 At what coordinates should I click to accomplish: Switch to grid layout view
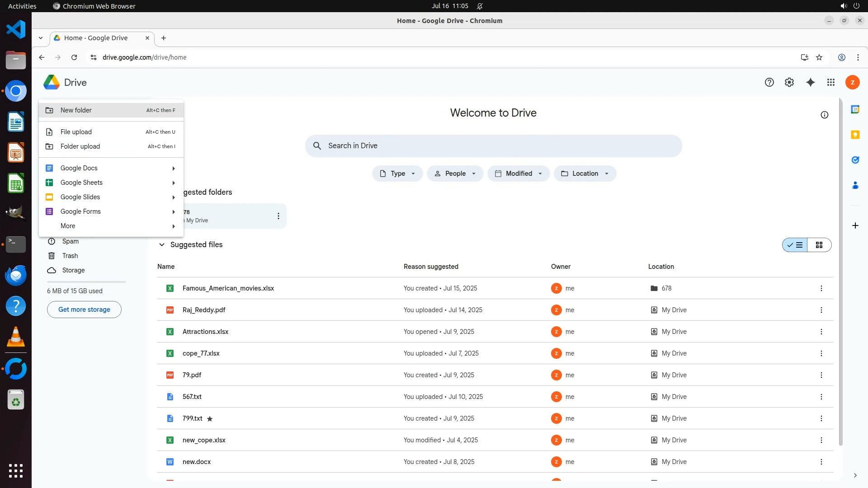click(x=819, y=245)
